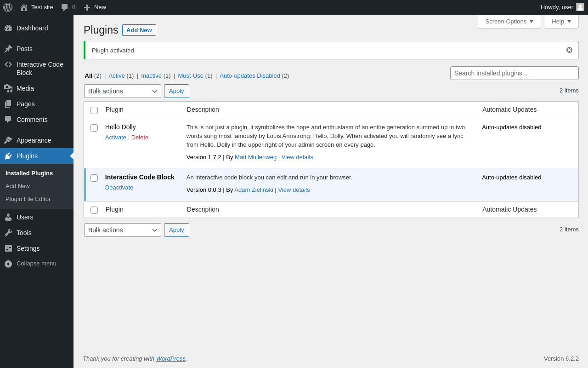
Task: Click the Add New button beside Plugins heading
Action: (x=139, y=30)
